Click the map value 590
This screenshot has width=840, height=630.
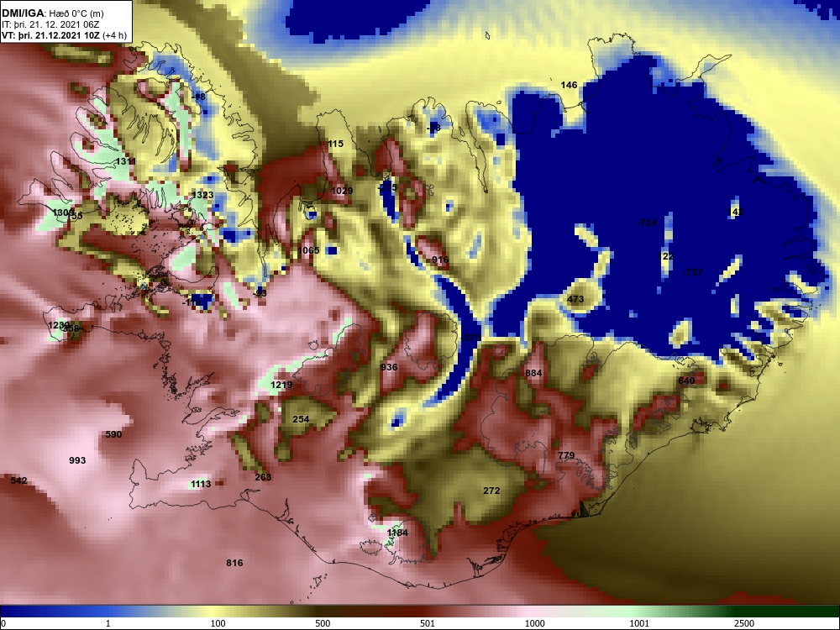113,434
